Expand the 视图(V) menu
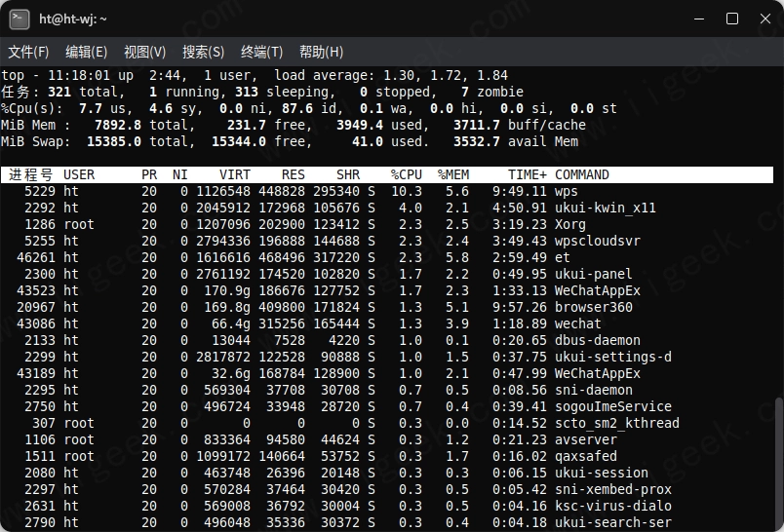Screen dimensions: 784x532 point(144,52)
